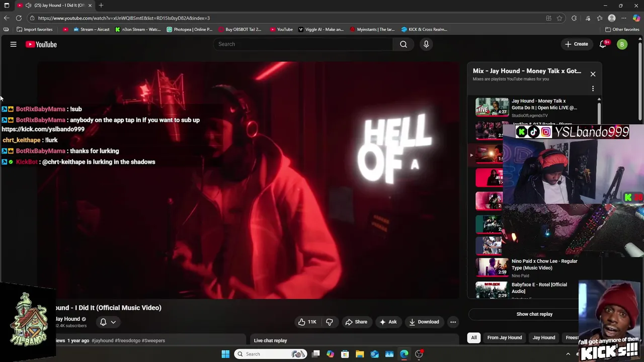Open the Windows Start menu
Screen dimensions: 644x362
point(225,354)
